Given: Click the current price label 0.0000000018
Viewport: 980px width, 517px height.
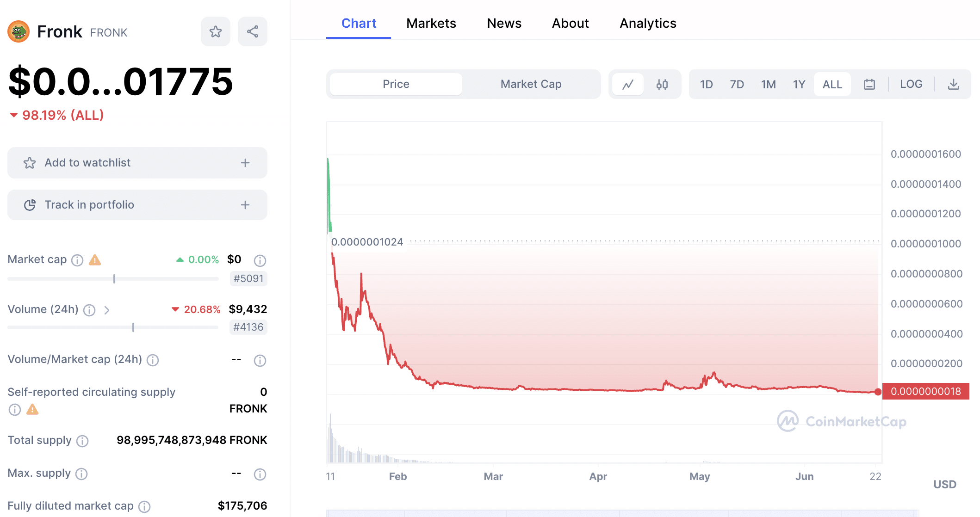Looking at the screenshot, I should point(926,391).
